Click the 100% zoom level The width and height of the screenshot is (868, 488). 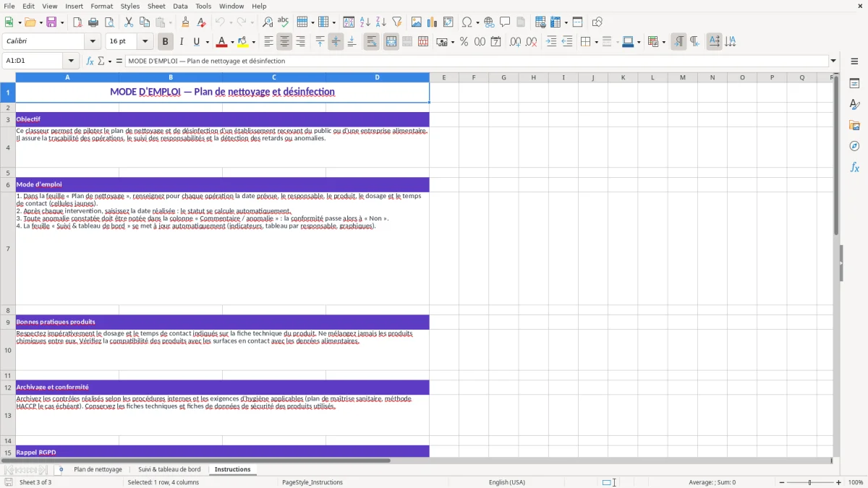coord(856,482)
